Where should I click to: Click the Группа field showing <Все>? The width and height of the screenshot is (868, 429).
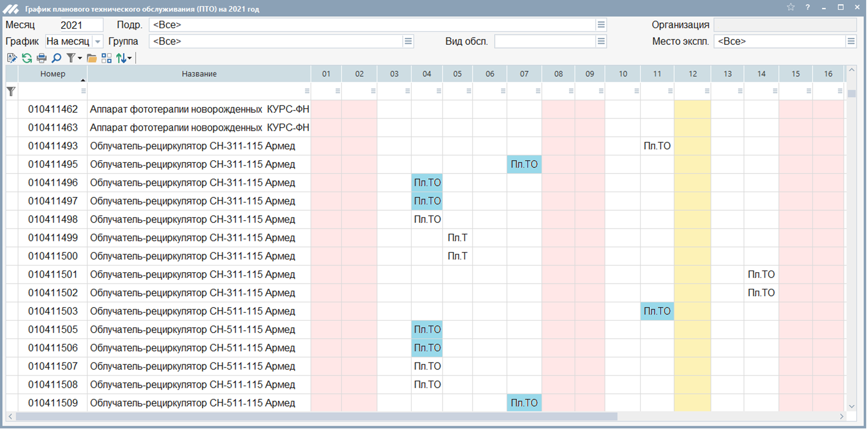[276, 41]
